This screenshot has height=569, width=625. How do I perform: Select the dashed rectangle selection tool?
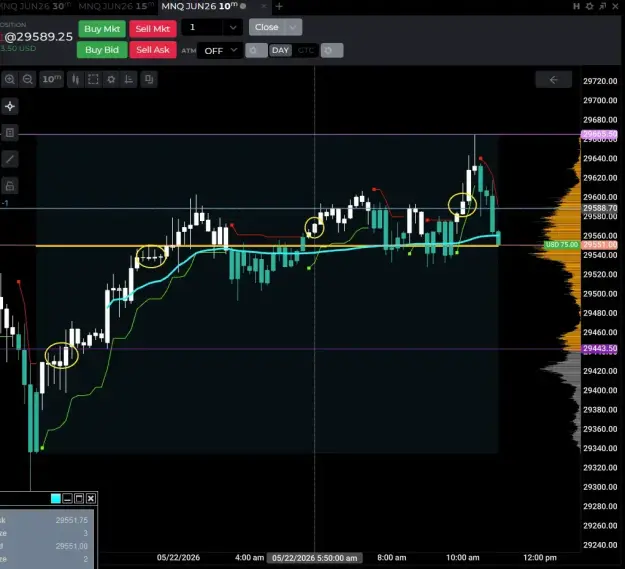(93, 79)
